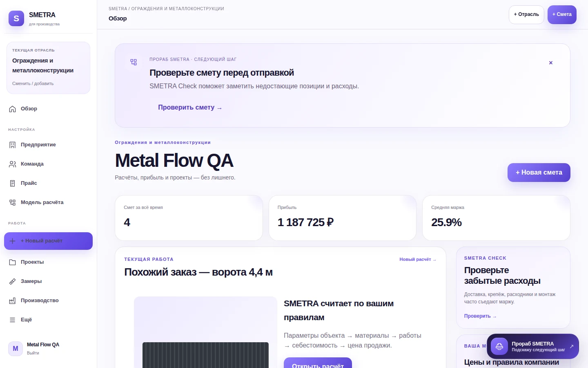Click the plus icon in Новый расчёт
Viewport: 588px width, 368px height.
[13, 241]
